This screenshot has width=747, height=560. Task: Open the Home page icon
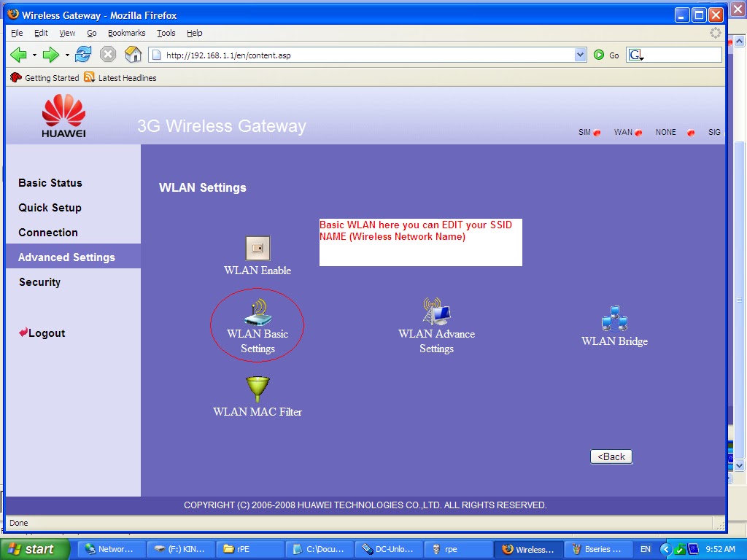coord(133,54)
